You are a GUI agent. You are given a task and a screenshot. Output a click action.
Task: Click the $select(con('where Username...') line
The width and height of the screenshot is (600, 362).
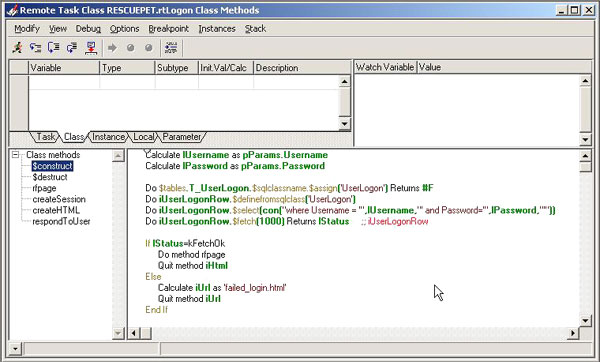click(350, 210)
